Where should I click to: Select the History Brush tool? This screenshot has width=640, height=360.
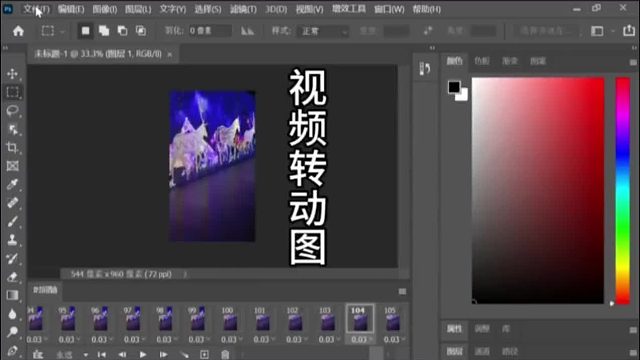pyautogui.click(x=12, y=258)
